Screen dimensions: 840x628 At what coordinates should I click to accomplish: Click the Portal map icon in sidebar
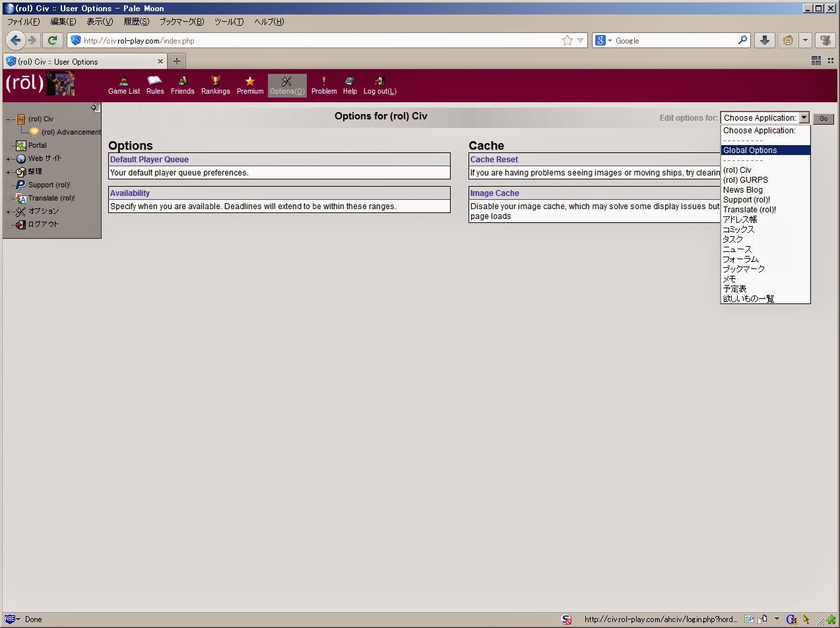click(21, 145)
